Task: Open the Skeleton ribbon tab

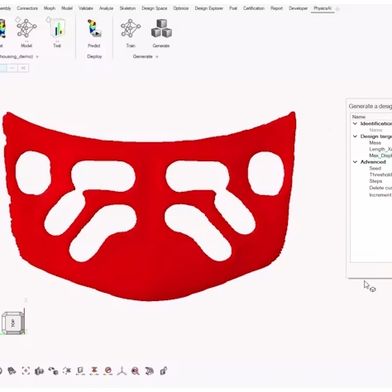Action: 128,8
